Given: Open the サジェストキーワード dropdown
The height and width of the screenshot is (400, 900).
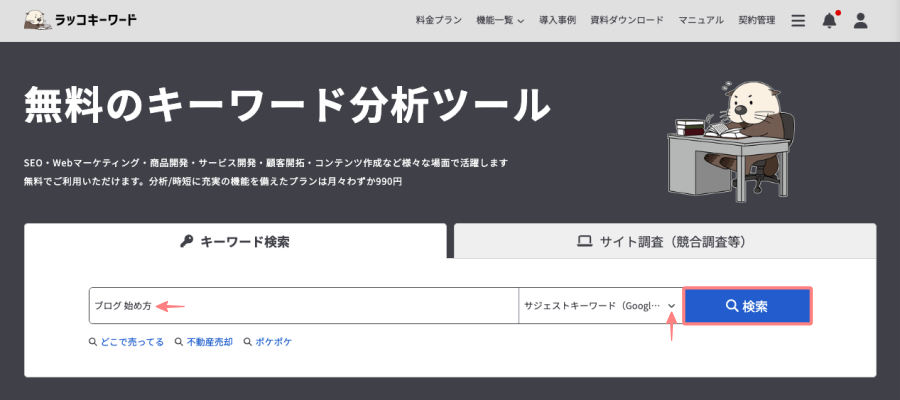Looking at the screenshot, I should [600, 306].
